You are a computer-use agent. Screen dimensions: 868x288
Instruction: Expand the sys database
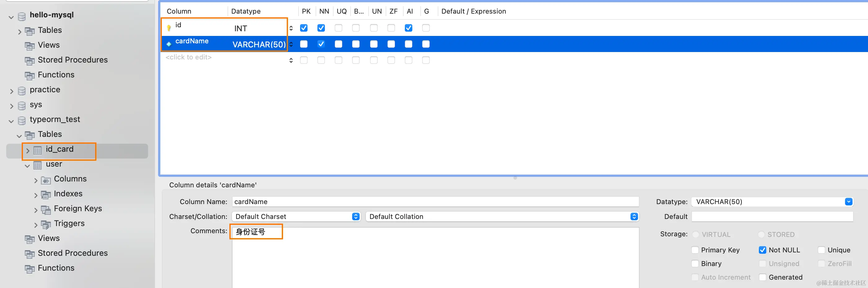coord(11,106)
